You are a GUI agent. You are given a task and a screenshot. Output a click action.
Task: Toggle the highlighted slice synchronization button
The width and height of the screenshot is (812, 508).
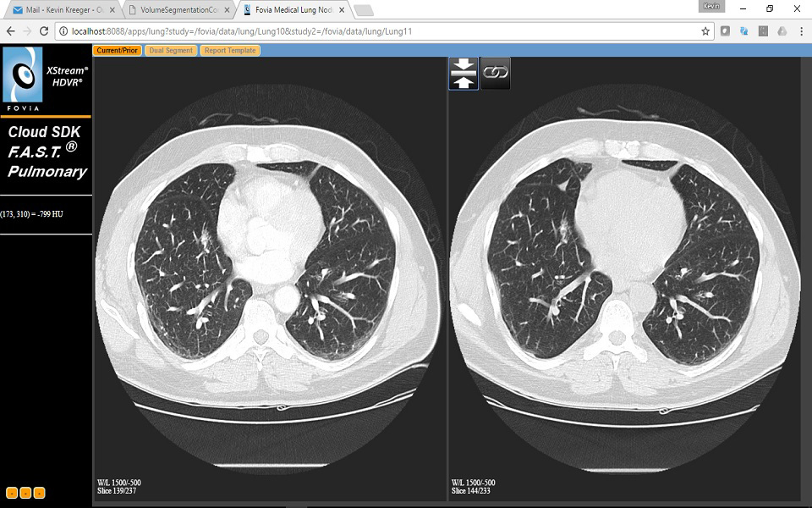pyautogui.click(x=464, y=73)
